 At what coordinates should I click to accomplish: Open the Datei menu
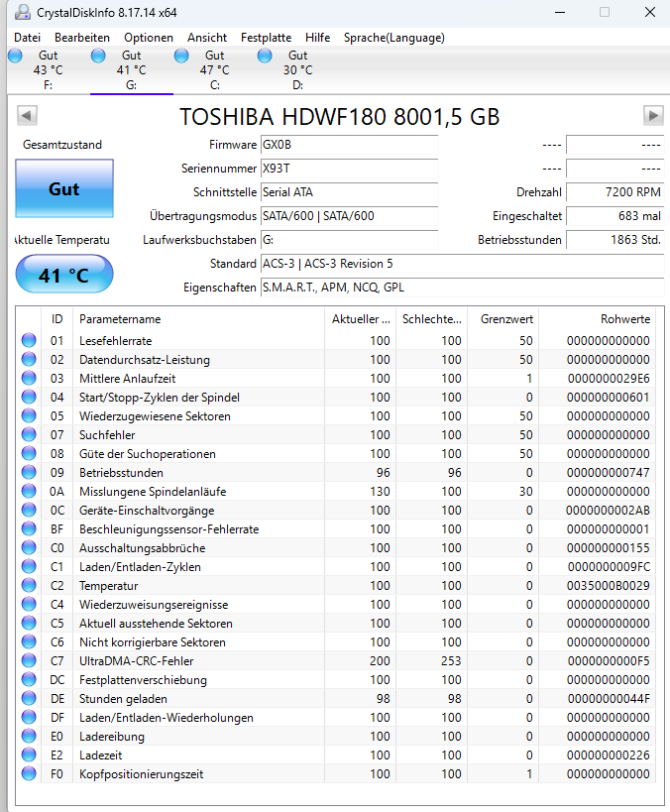(27, 38)
